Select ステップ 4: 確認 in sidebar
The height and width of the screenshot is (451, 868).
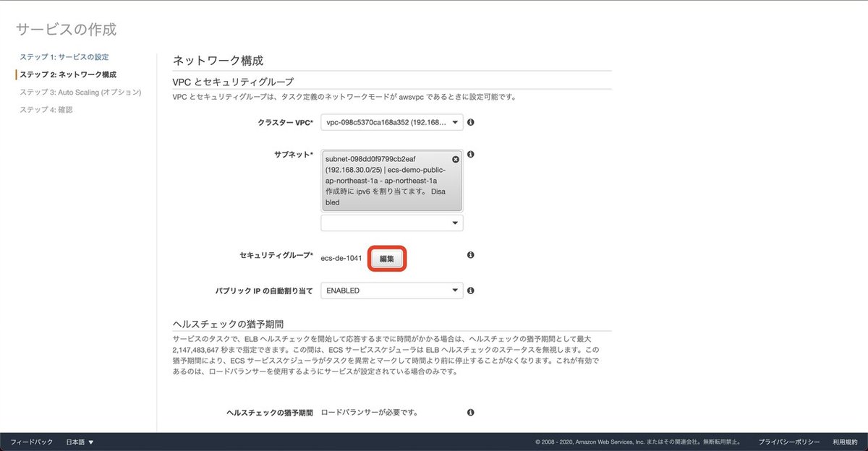46,110
